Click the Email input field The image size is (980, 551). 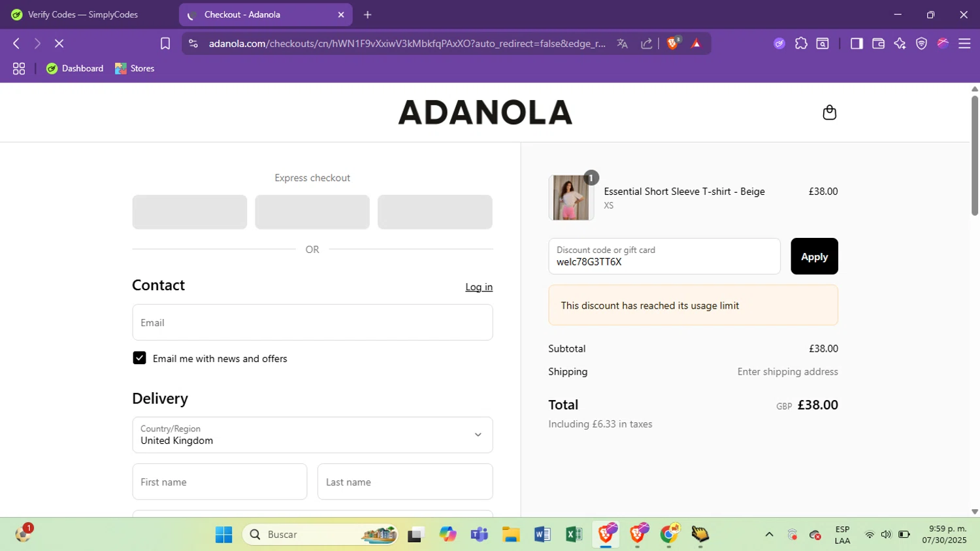[312, 322]
